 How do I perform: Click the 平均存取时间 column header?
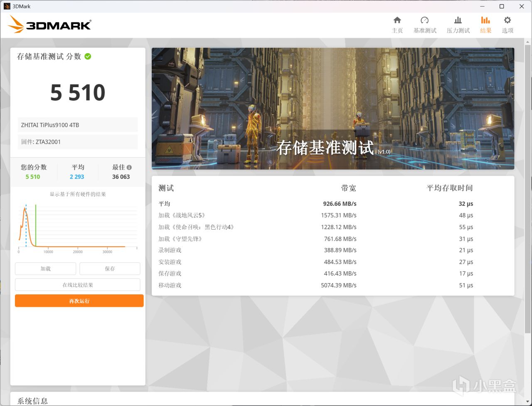pyautogui.click(x=450, y=188)
